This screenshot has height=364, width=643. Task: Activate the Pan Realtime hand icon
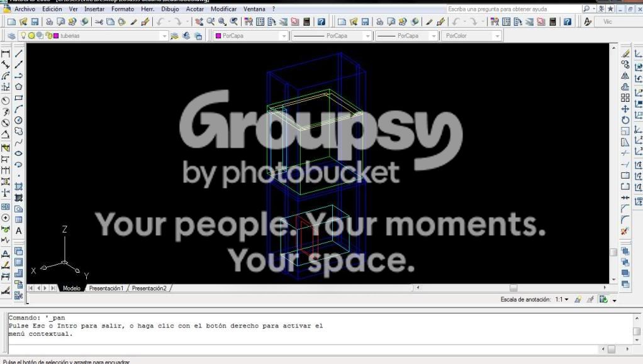pos(199,22)
